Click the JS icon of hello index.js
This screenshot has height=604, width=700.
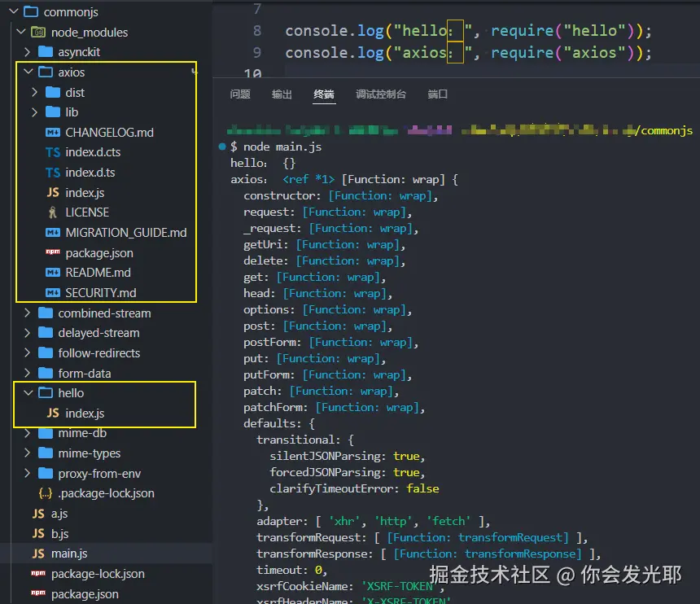pyautogui.click(x=53, y=413)
